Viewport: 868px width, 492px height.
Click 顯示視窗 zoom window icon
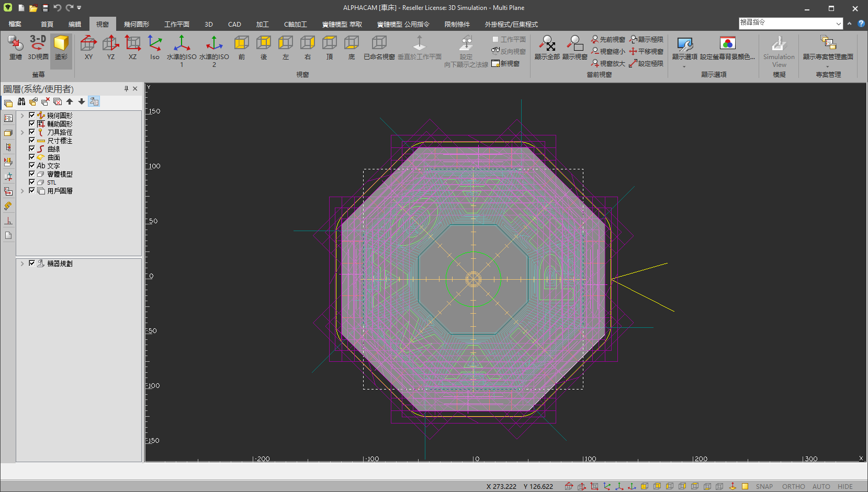[575, 48]
